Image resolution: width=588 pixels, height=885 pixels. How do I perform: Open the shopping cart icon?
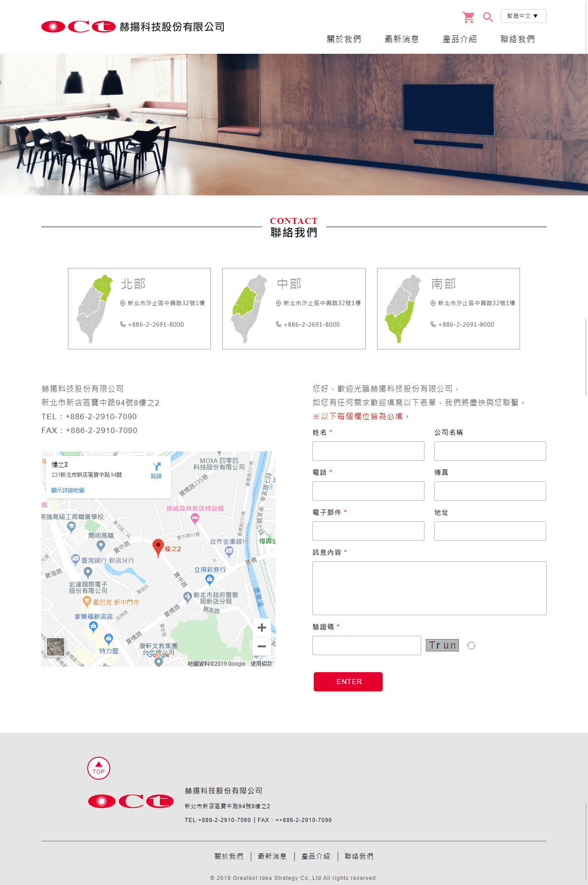(x=468, y=17)
